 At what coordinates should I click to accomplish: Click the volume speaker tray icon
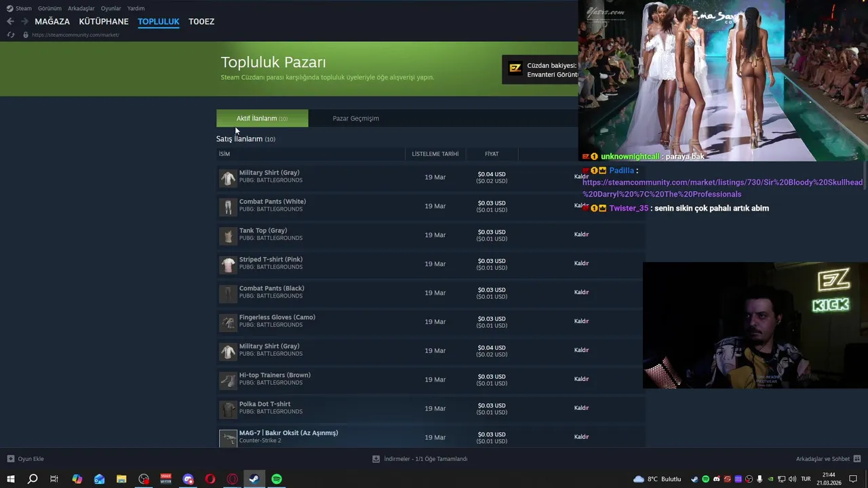pyautogui.click(x=793, y=479)
